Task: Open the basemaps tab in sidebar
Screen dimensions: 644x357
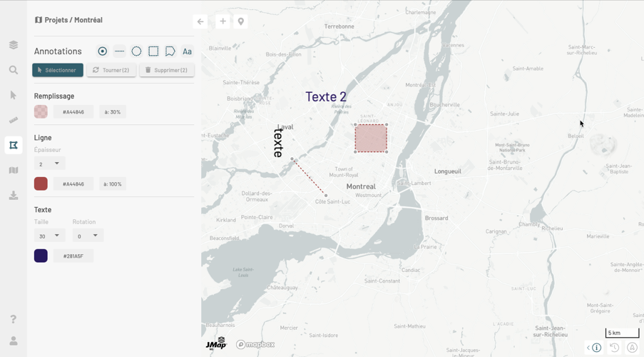Action: (14, 170)
